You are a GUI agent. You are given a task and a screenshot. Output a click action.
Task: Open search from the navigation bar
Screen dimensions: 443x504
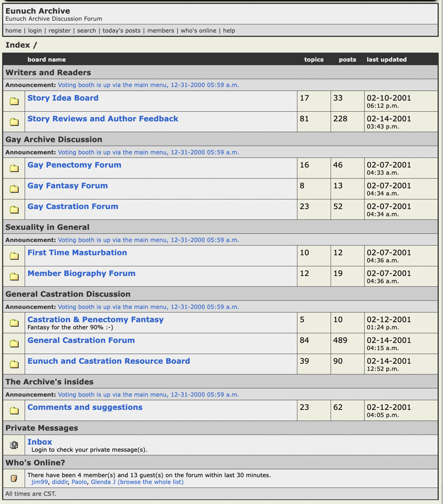[86, 30]
